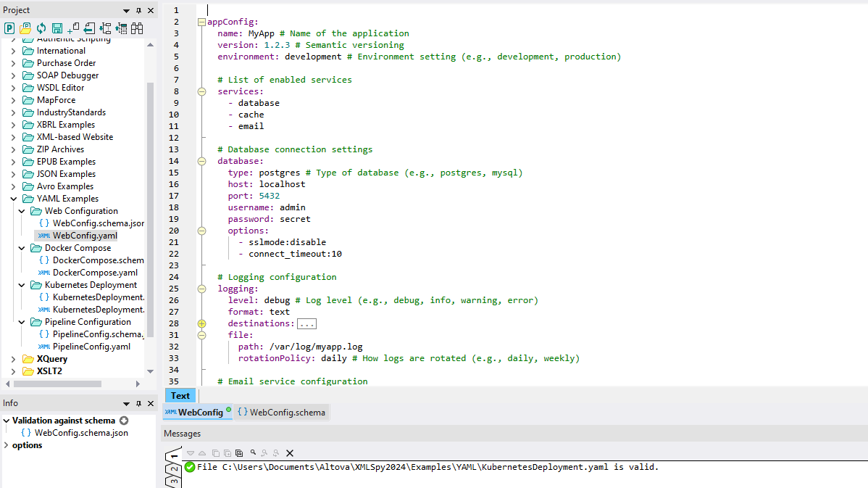Open WebConfig.schema.json from Web Configuration folder
This screenshot has height=488, width=868.
90,223
